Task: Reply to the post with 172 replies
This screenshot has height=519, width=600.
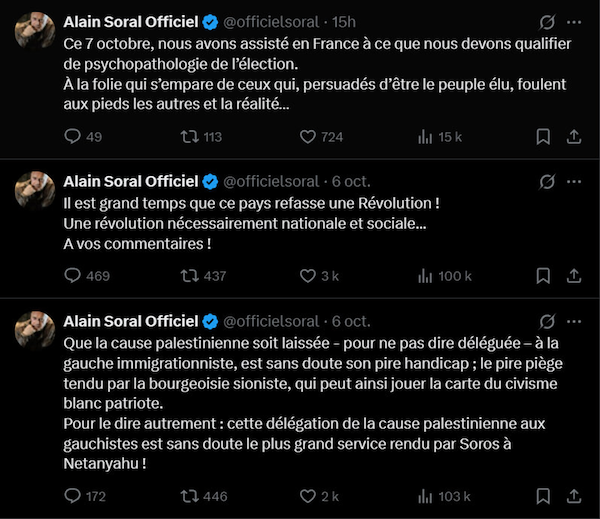Action: tap(72, 495)
